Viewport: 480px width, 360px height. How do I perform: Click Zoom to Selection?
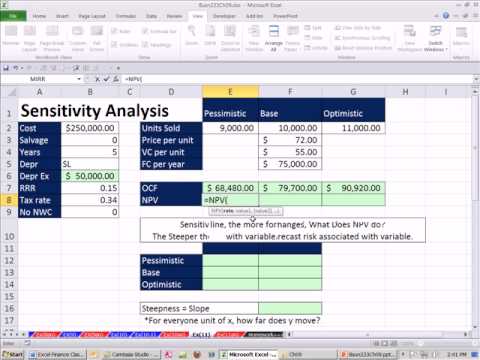point(230,37)
